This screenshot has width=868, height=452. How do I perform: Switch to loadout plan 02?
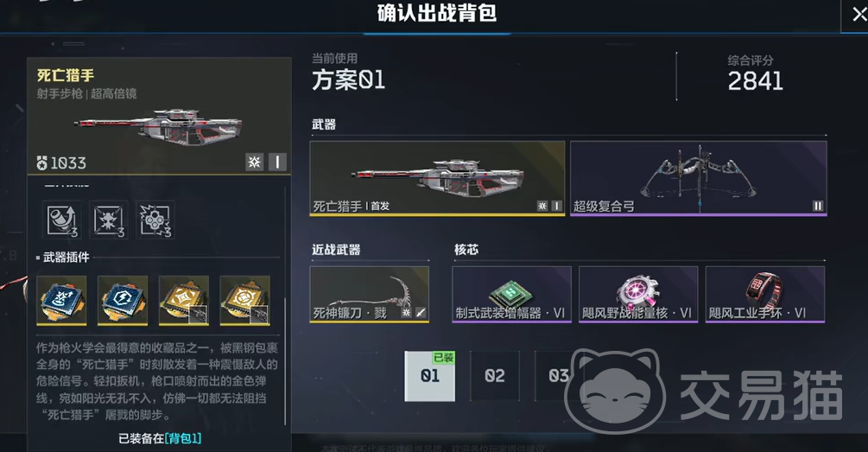(495, 376)
